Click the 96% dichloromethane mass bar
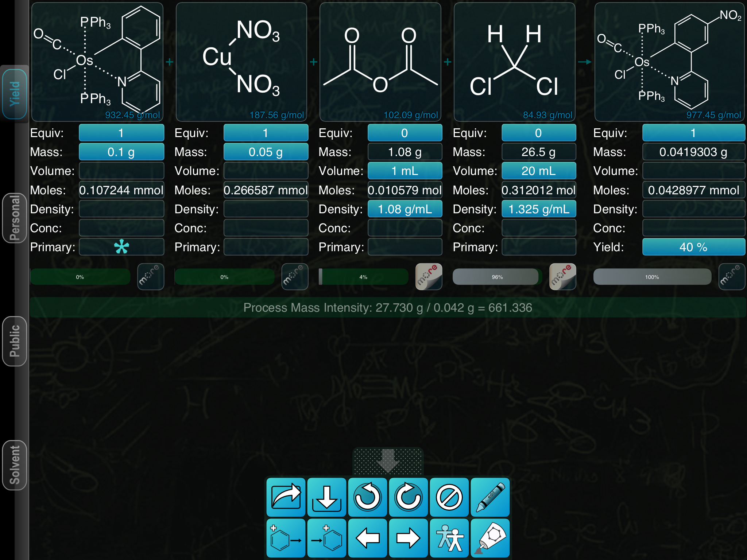747x560 pixels. point(496,277)
